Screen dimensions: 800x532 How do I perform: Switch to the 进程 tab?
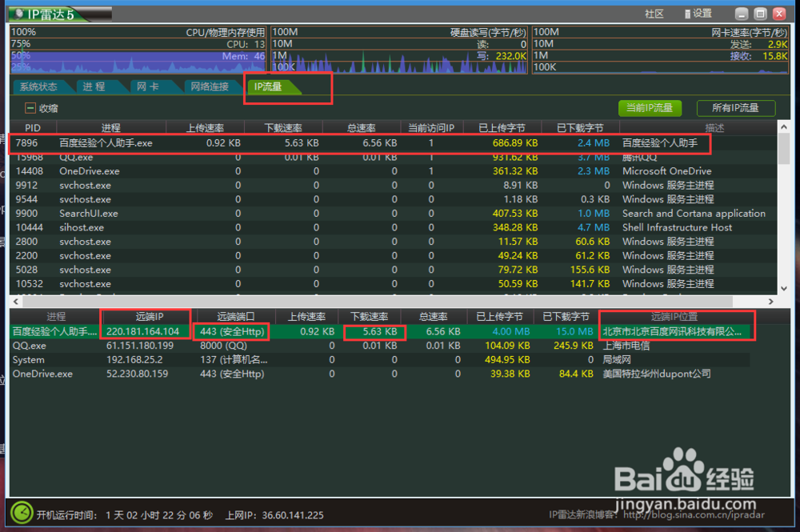[x=94, y=86]
